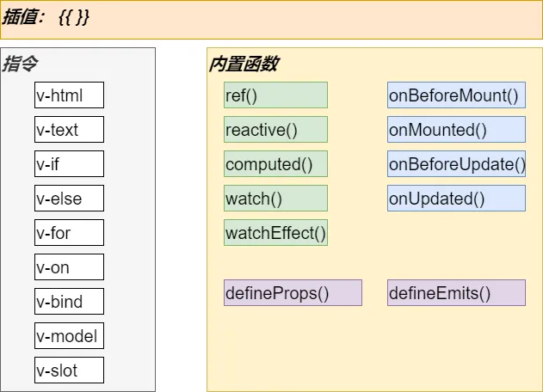The height and width of the screenshot is (392, 543).
Task: Select the onBeforeMount() lifecycle box
Action: [x=456, y=95]
